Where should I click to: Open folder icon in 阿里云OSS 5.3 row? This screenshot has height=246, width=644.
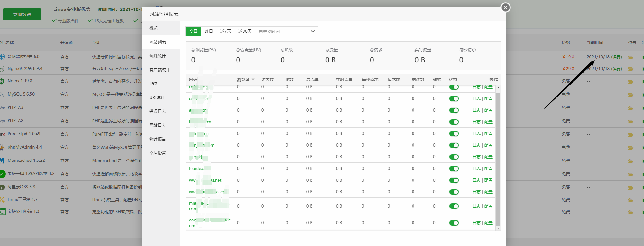point(630,187)
